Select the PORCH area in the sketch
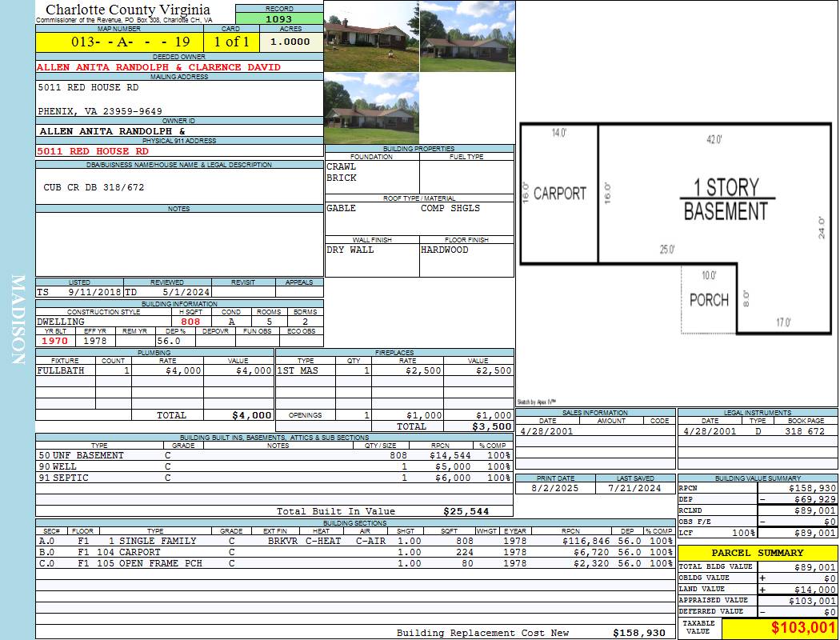 click(x=709, y=300)
